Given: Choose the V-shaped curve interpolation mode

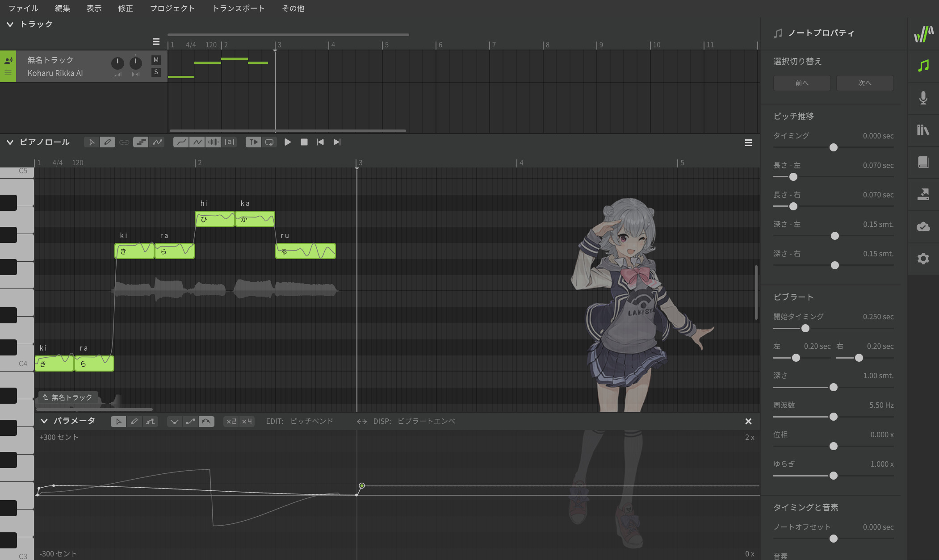Looking at the screenshot, I should [174, 421].
